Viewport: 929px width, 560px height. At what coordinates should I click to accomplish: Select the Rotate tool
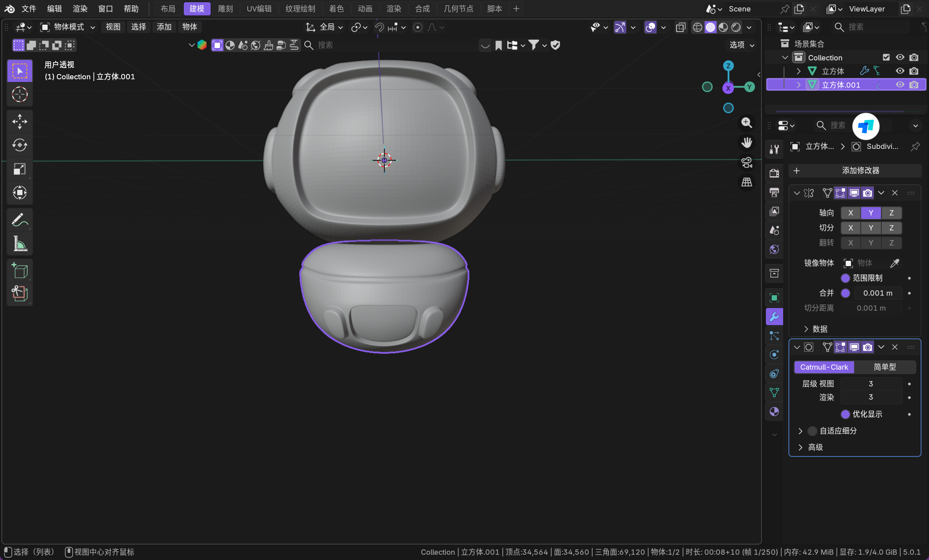[19, 145]
